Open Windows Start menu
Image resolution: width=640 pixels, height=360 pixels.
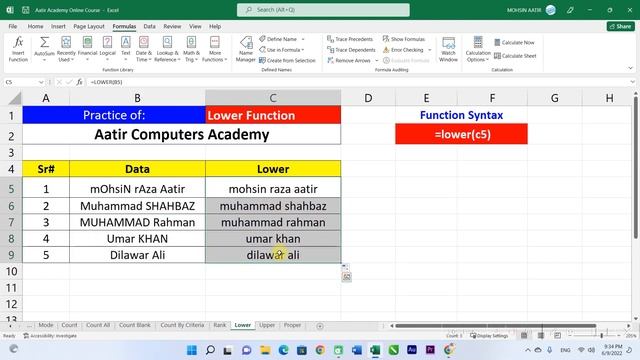191,350
